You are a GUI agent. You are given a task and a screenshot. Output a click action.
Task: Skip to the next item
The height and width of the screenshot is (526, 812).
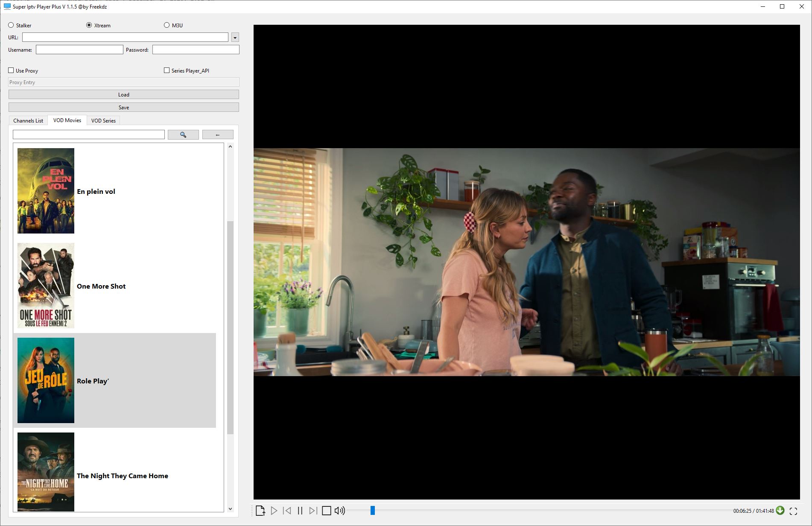point(313,511)
